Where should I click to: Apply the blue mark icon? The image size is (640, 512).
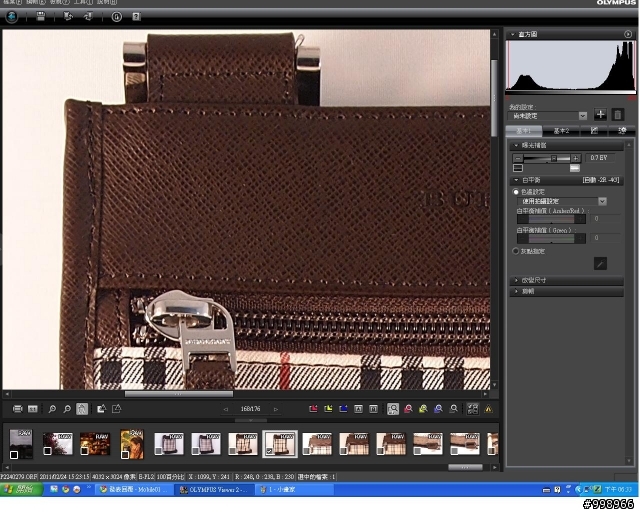tap(343, 409)
